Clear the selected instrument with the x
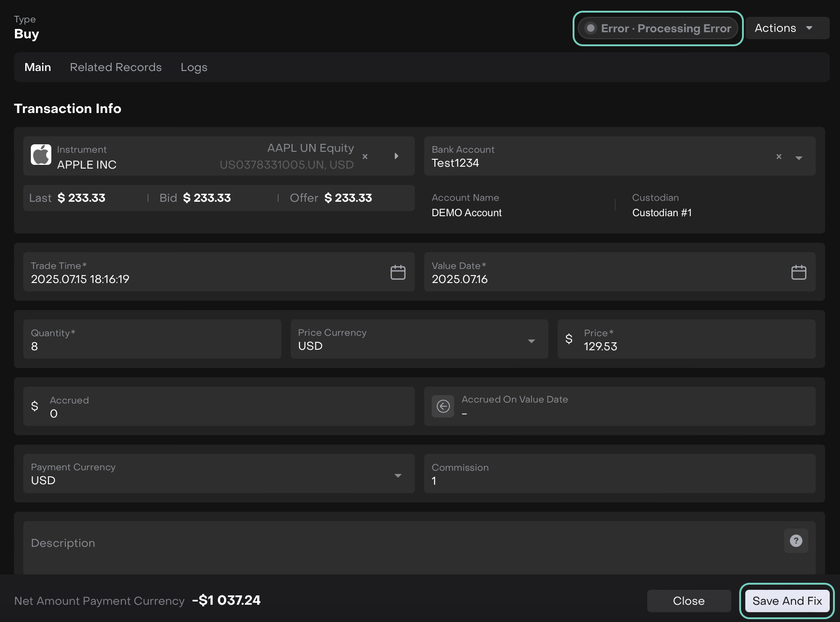Viewport: 840px width, 622px height. coord(365,156)
